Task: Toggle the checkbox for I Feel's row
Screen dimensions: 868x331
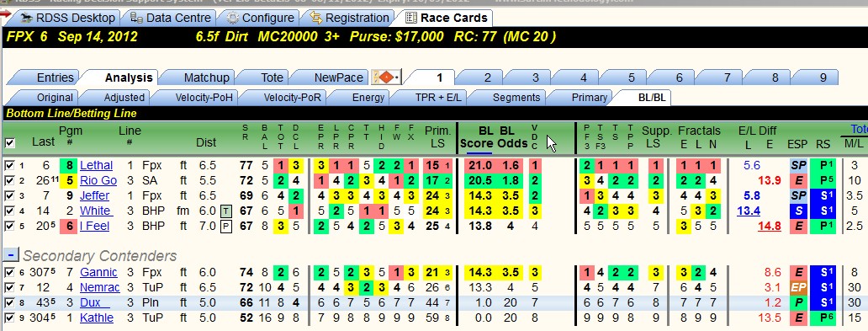Action: point(9,227)
